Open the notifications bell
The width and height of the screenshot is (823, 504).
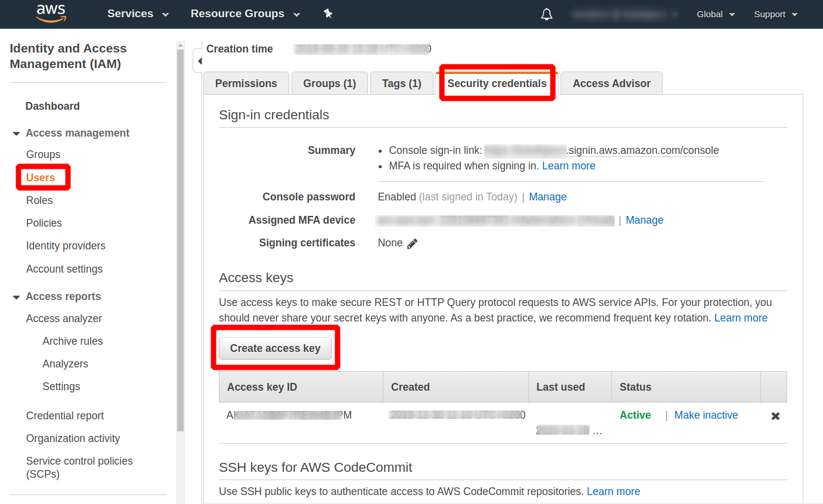point(547,14)
